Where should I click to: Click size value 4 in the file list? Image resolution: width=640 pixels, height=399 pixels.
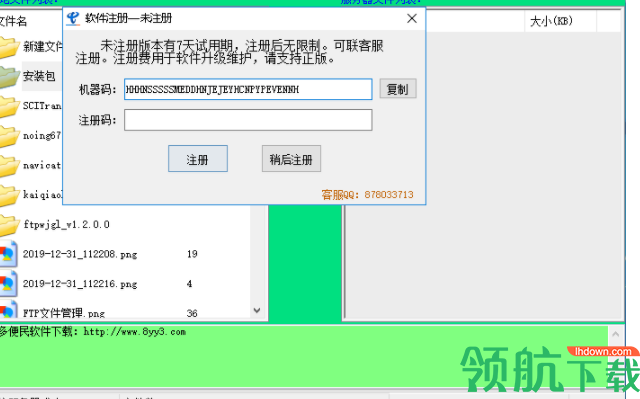point(189,284)
